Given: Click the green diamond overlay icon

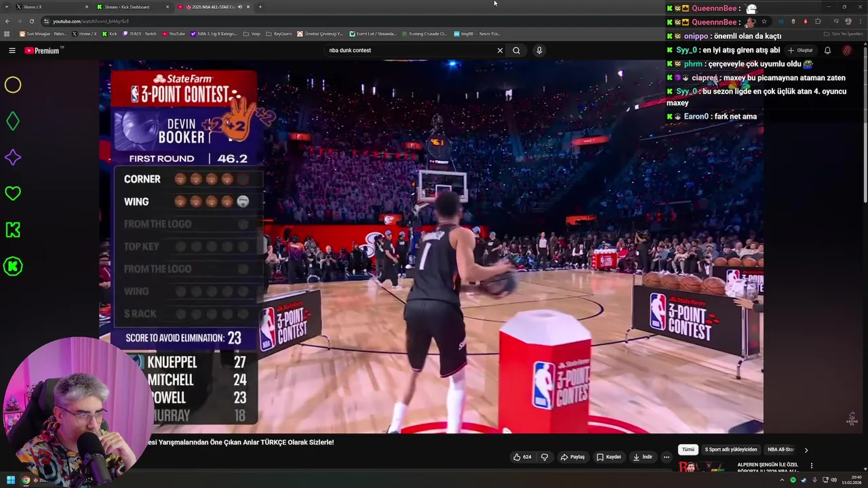Looking at the screenshot, I should point(13,121).
